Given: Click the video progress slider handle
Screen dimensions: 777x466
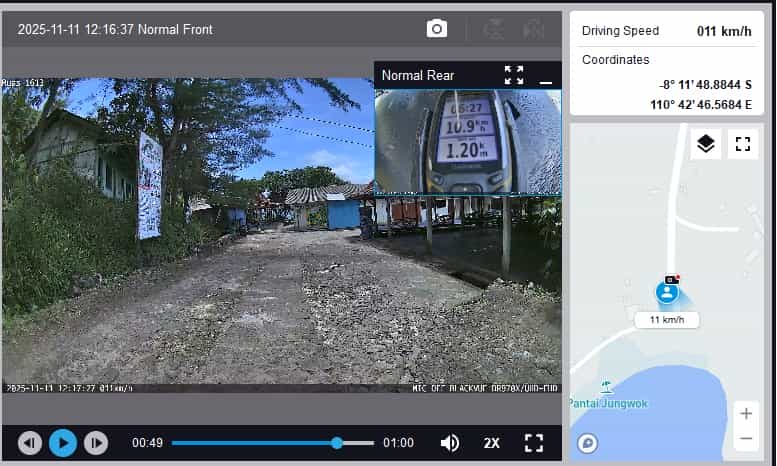Looking at the screenshot, I should point(337,442).
